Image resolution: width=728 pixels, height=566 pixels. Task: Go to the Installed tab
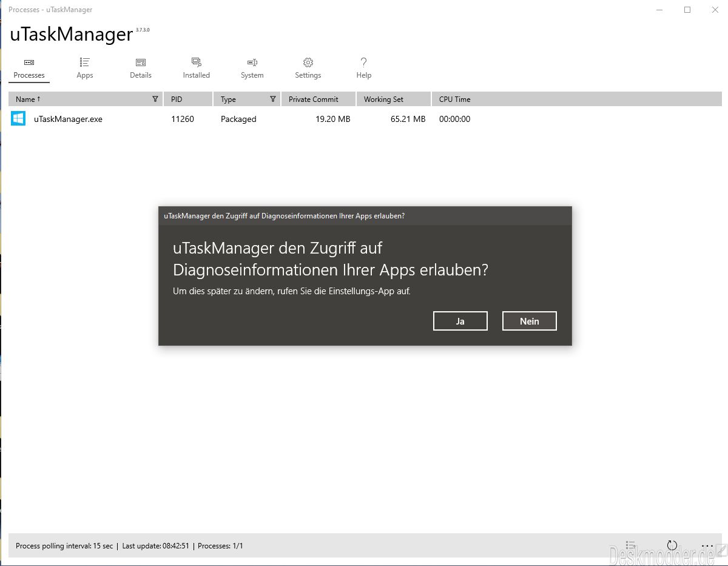[x=197, y=69]
